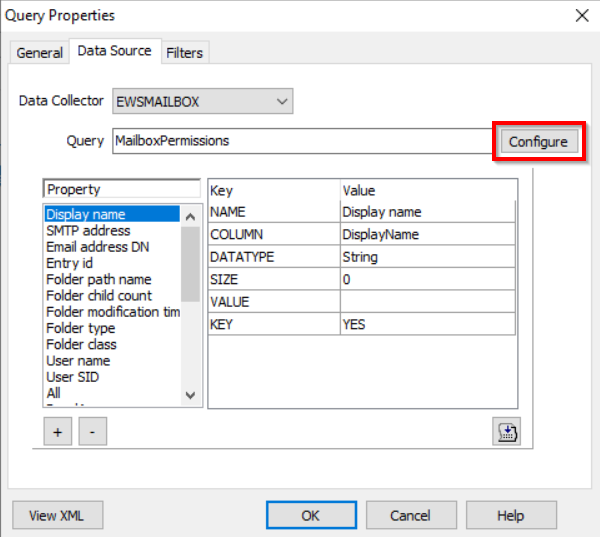
Task: Select 'All' in property list
Action: point(112,393)
